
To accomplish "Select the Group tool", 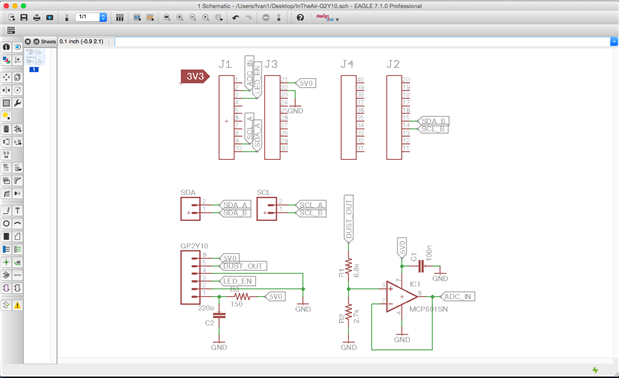I will pos(6,103).
